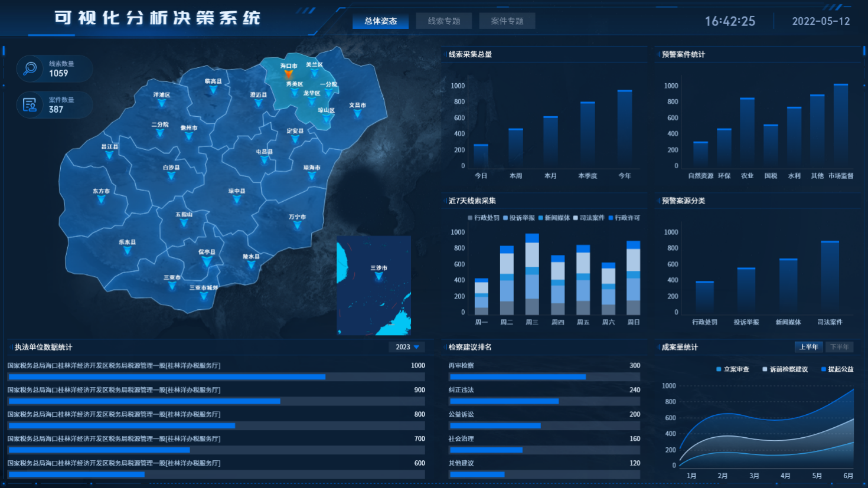Click the 再审检察 progress bar
Viewport: 868px width, 488px height.
click(518, 376)
